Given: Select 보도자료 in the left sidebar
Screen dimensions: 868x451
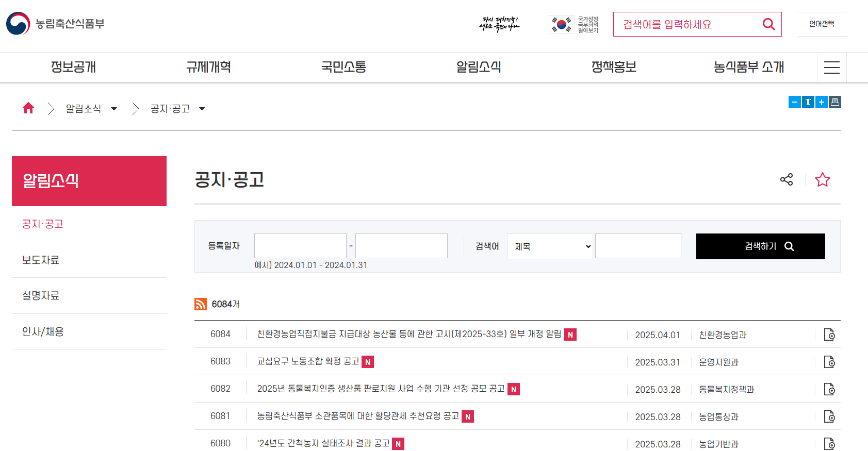Looking at the screenshot, I should click(x=89, y=260).
